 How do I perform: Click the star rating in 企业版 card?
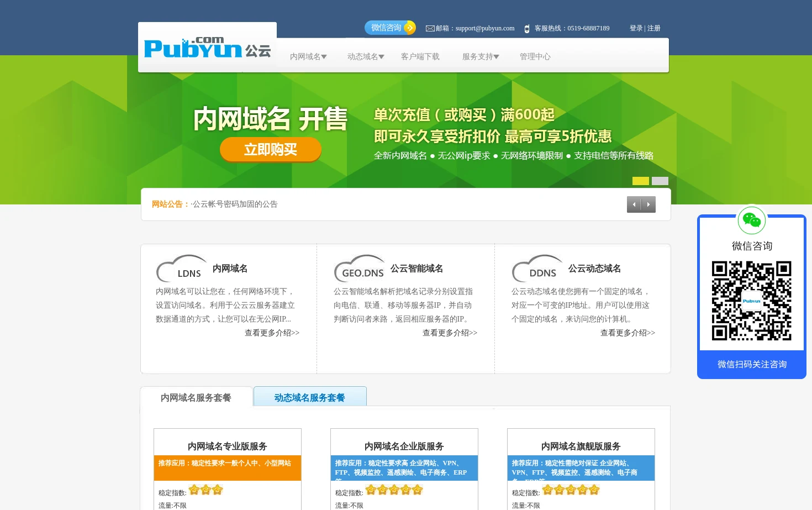click(394, 490)
